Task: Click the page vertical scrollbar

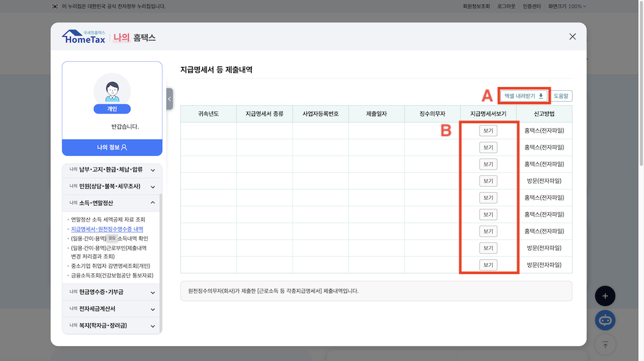Action: (x=641, y=83)
